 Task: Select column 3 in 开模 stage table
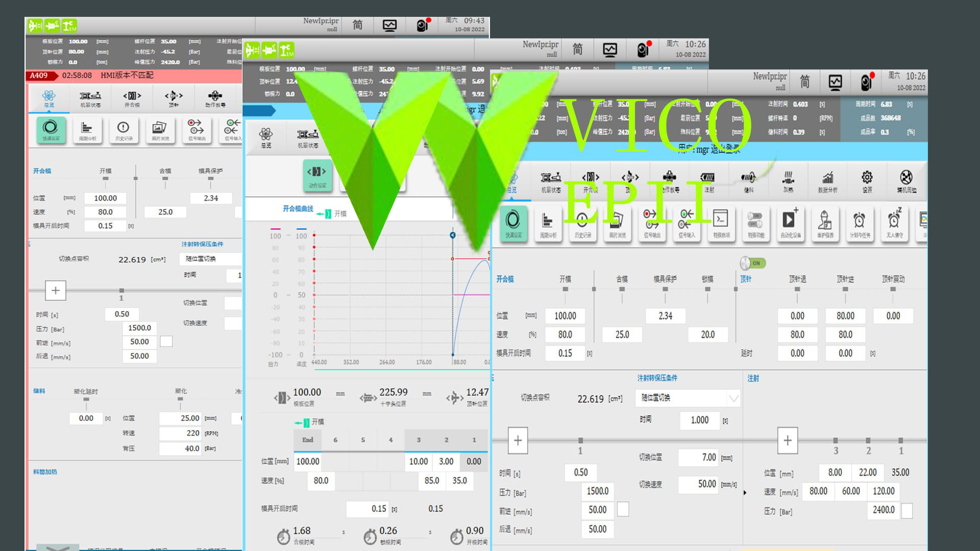click(419, 440)
